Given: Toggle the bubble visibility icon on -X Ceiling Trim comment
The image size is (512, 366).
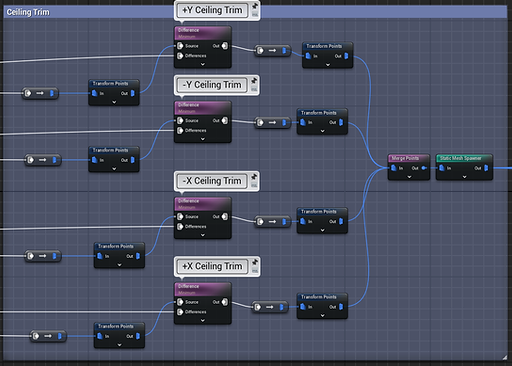Looking at the screenshot, I should (x=254, y=185).
